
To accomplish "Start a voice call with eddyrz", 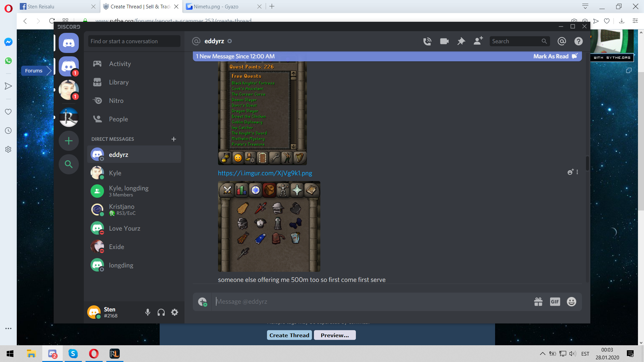I will click(x=427, y=41).
